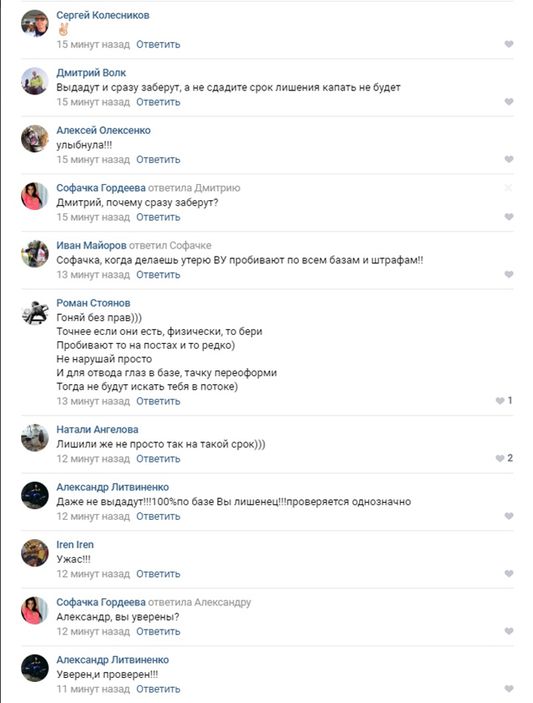Like Сергей Колесников's comment with the heart
The image size is (533, 703).
tap(508, 44)
